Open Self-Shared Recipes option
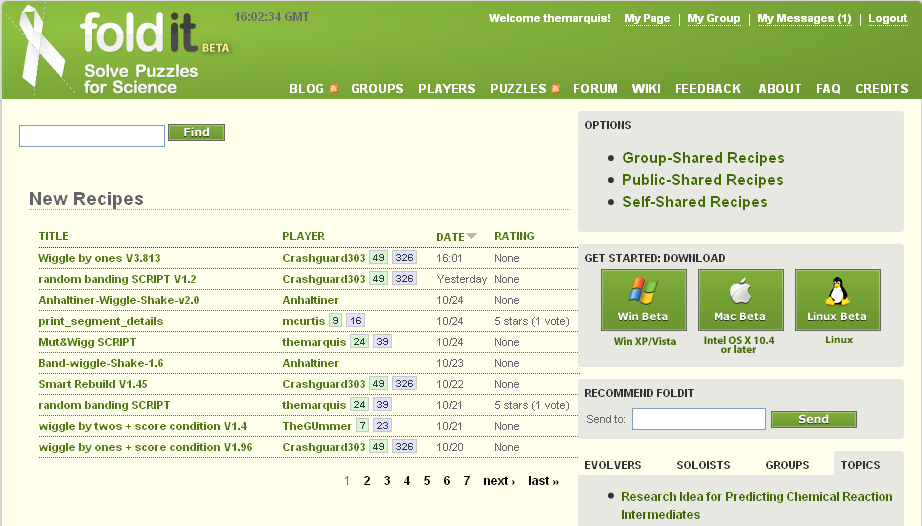This screenshot has width=922, height=526. pyautogui.click(x=695, y=202)
